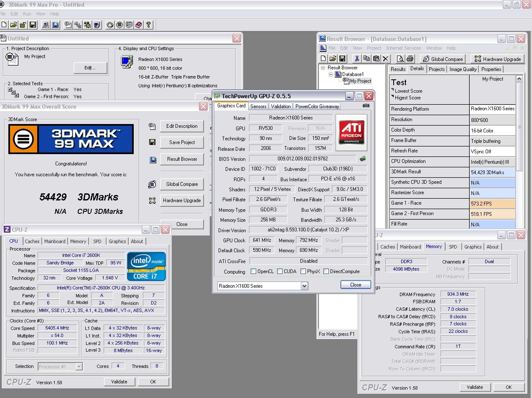The height and width of the screenshot is (398, 532).
Task: Open the PowerColor Giveaway tab in GPU-Z
Action: coord(317,106)
